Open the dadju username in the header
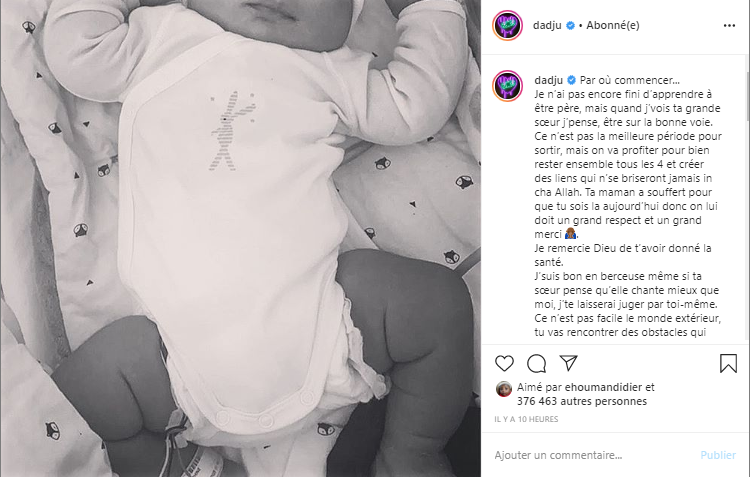750x477 pixels. pos(547,25)
